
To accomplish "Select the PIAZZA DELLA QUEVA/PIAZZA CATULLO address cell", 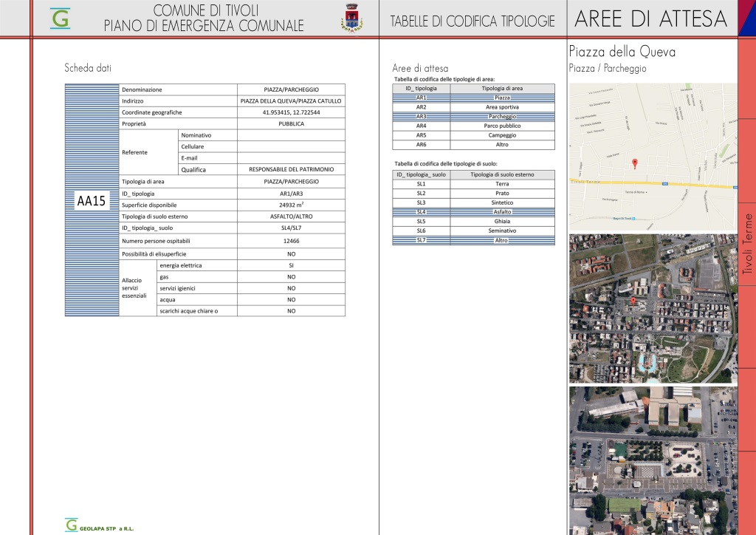I will point(291,100).
